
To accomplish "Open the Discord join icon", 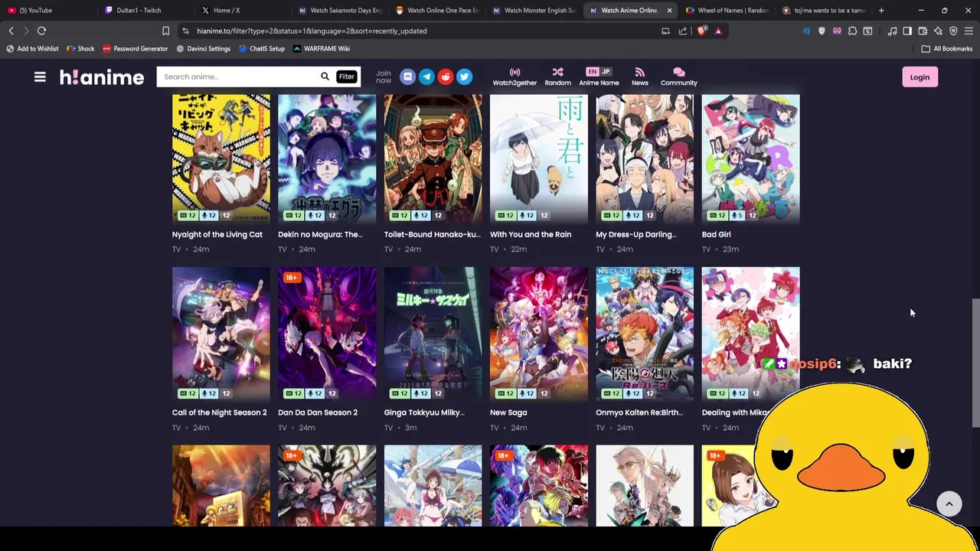I will click(x=407, y=77).
